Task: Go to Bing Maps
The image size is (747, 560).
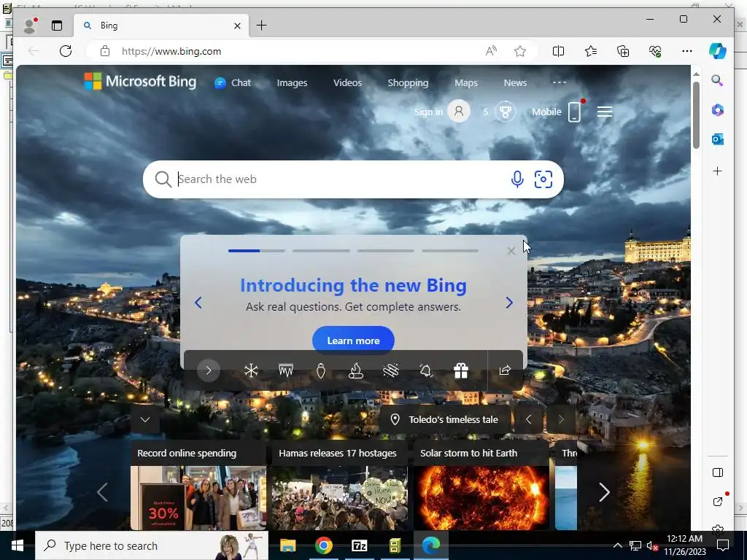Action: (466, 83)
